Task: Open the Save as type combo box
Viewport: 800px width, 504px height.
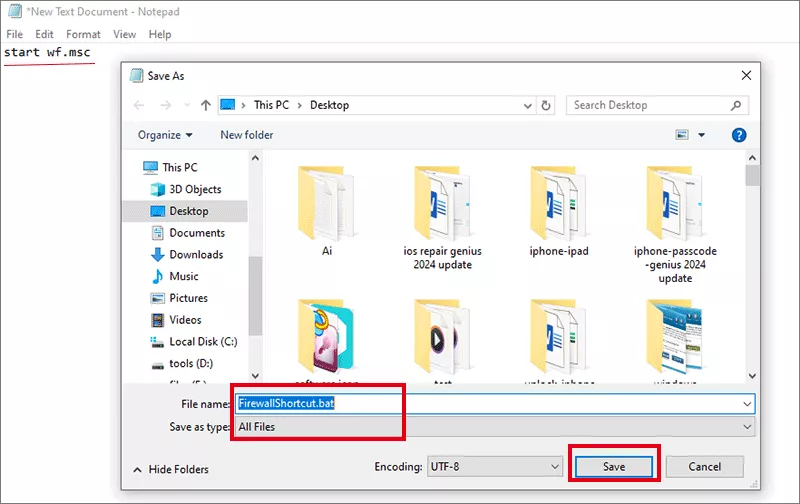Action: point(494,427)
